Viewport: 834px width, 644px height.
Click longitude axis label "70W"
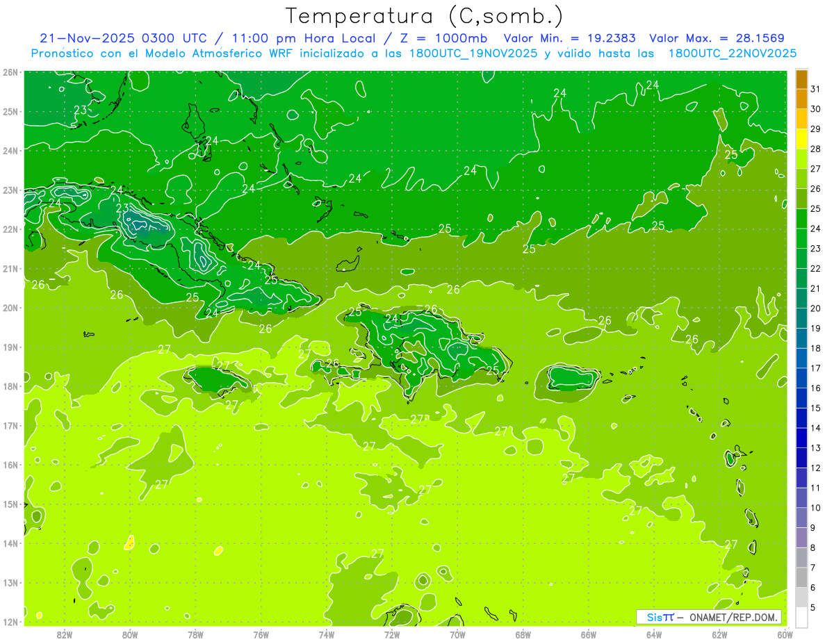pyautogui.click(x=457, y=634)
